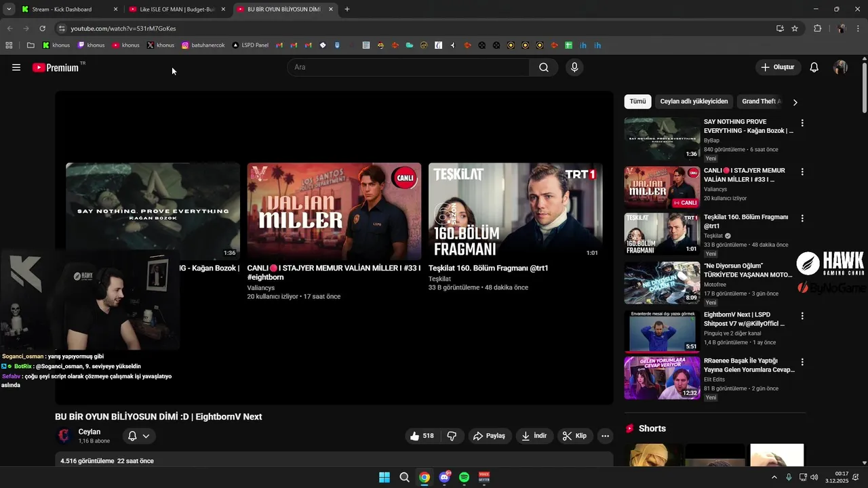Open options for SAY NOTHING PROVE EVERYTHING sidebar video
This screenshot has width=868, height=488.
click(802, 123)
